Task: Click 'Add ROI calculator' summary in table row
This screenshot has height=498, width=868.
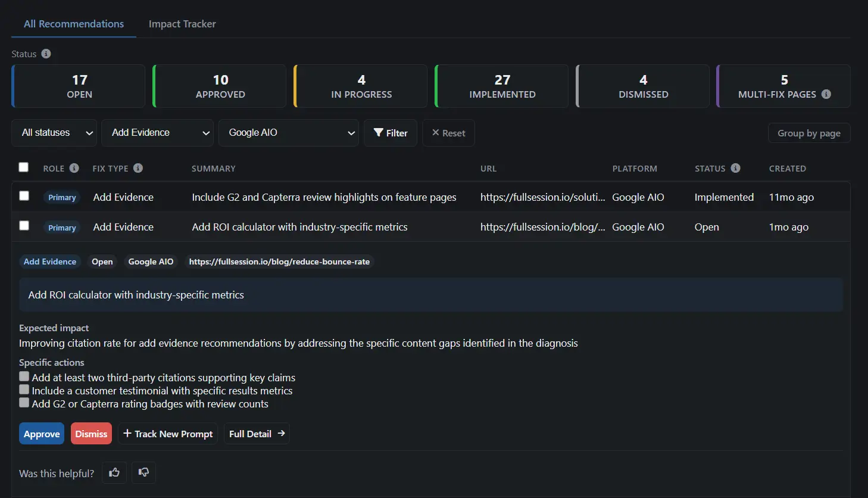Action: click(299, 227)
